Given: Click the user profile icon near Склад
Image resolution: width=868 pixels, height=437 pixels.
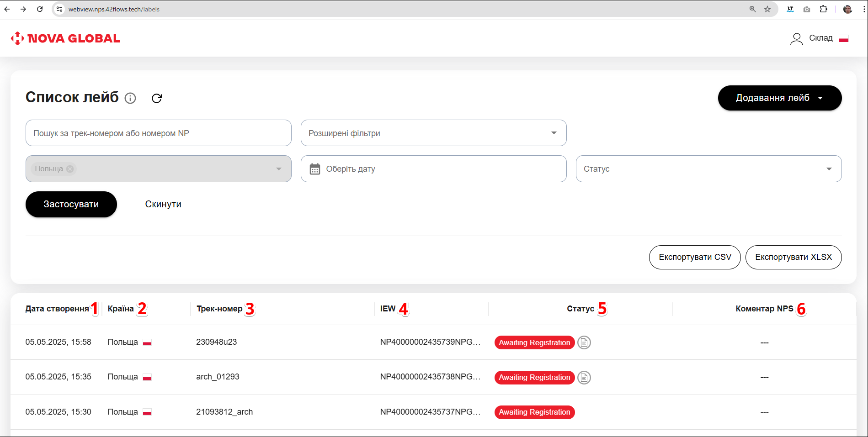Looking at the screenshot, I should [796, 38].
